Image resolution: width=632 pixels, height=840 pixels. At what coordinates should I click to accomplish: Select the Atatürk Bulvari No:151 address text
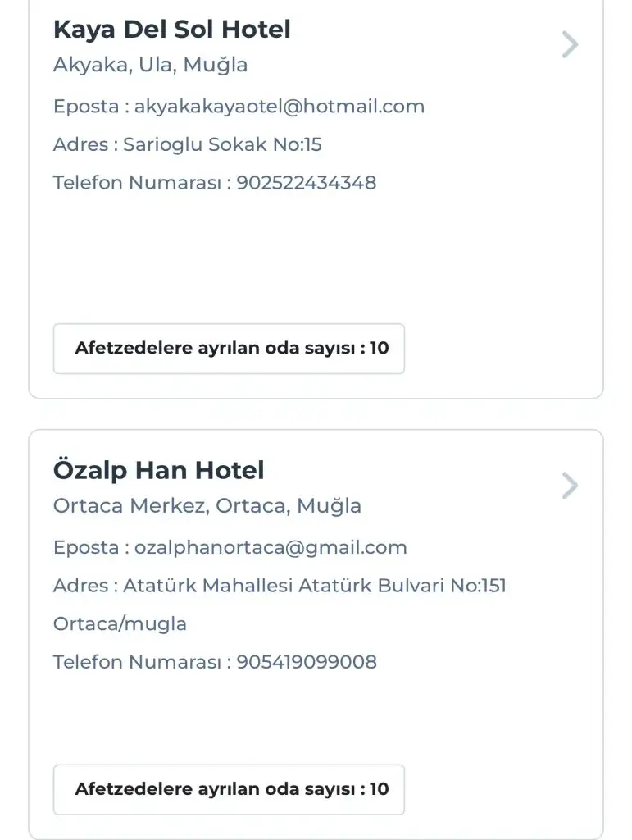315,586
